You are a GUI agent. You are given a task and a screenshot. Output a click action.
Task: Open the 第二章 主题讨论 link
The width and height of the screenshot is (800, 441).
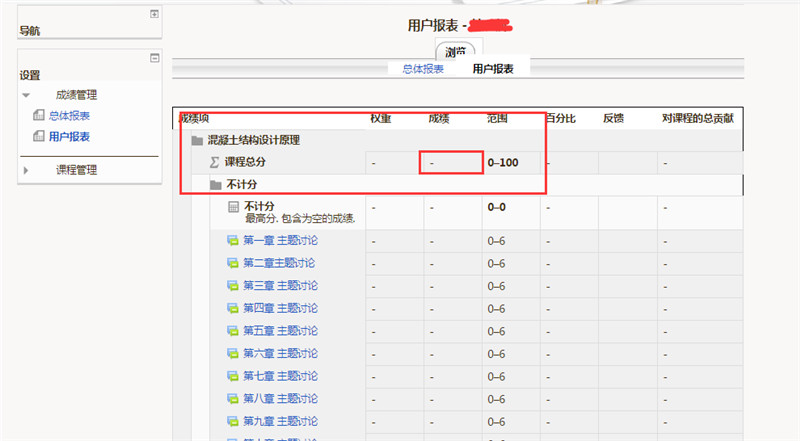pyautogui.click(x=279, y=263)
